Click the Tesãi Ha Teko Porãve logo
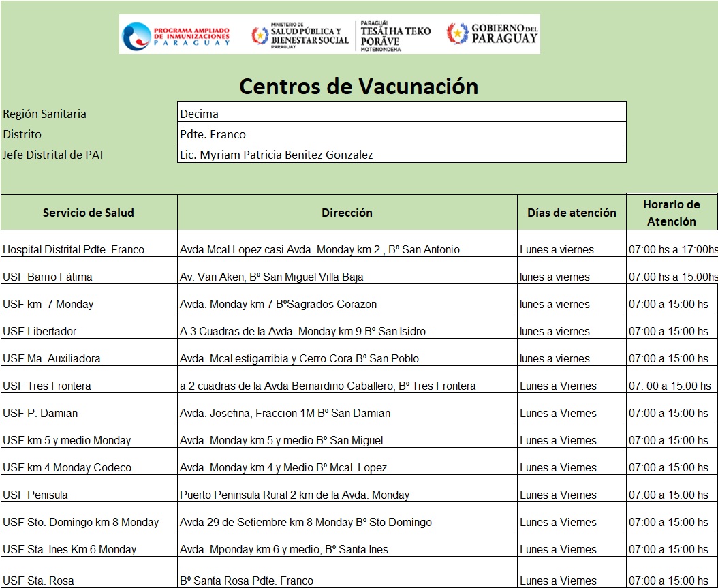Screen dimensions: 718x588 click(395, 35)
